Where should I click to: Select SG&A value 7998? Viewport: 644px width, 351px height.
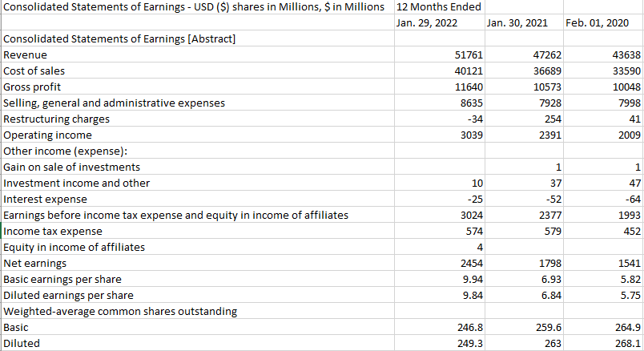[630, 103]
